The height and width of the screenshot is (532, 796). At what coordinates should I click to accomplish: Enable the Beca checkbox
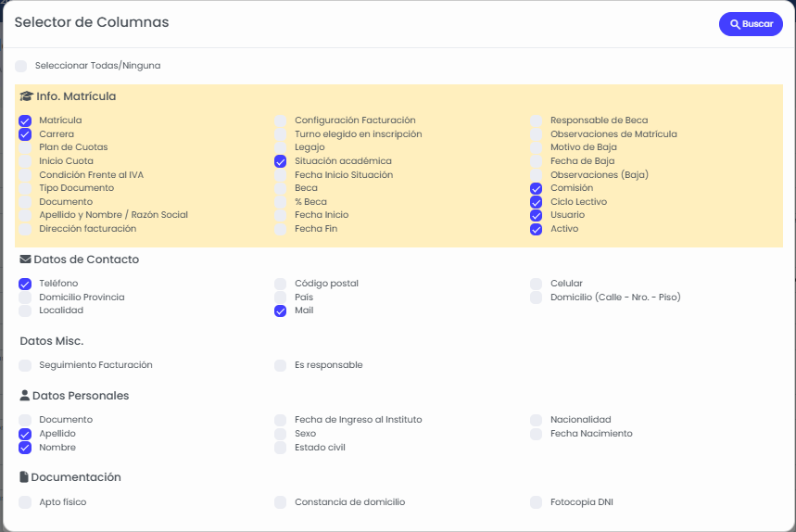point(280,188)
